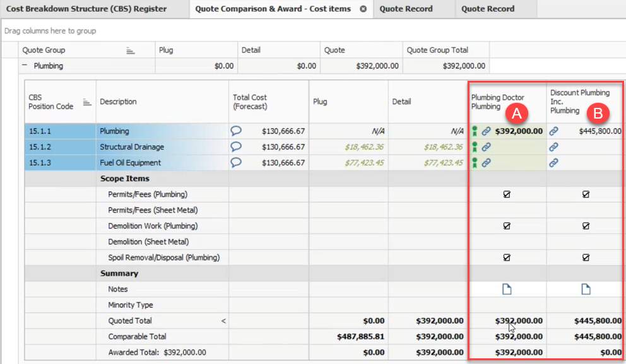Collapse the Plumbing quote group row
This screenshot has width=626, height=364.
coord(25,66)
